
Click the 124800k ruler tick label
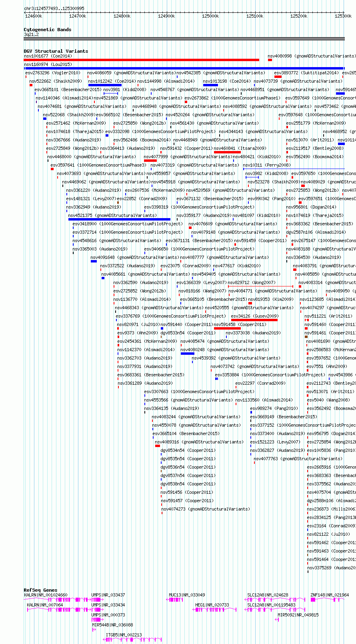(122, 16)
